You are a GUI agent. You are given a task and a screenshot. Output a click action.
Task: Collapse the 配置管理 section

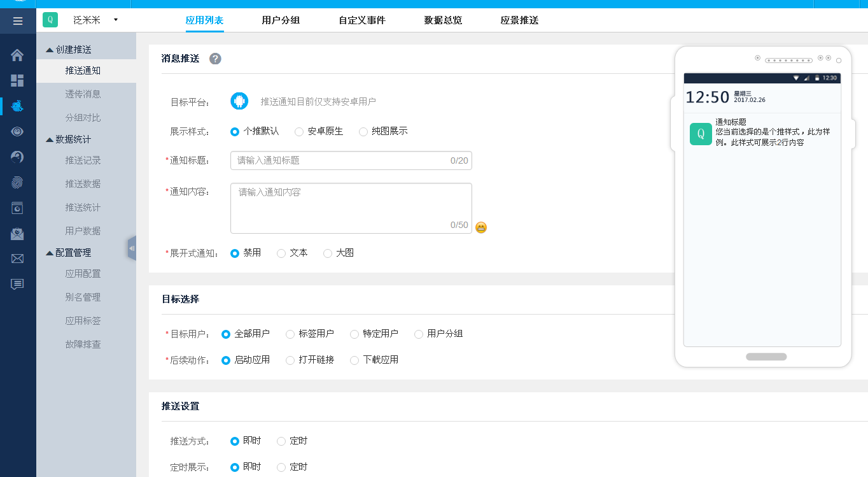pos(69,253)
